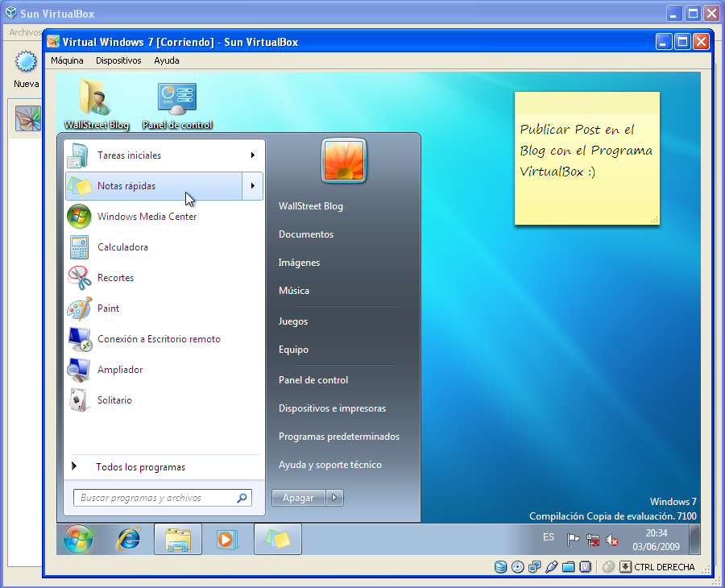Click the mouse integration status icon
The height and width of the screenshot is (588, 725).
(x=608, y=567)
